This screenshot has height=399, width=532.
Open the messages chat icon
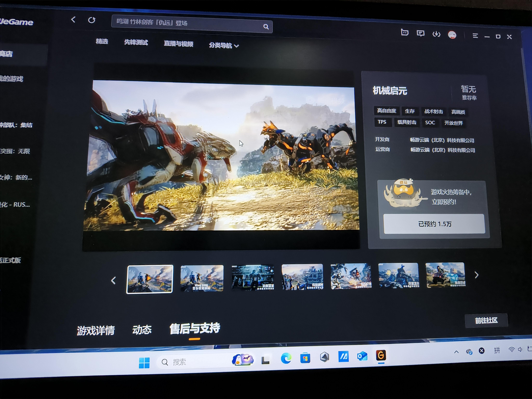tap(420, 33)
